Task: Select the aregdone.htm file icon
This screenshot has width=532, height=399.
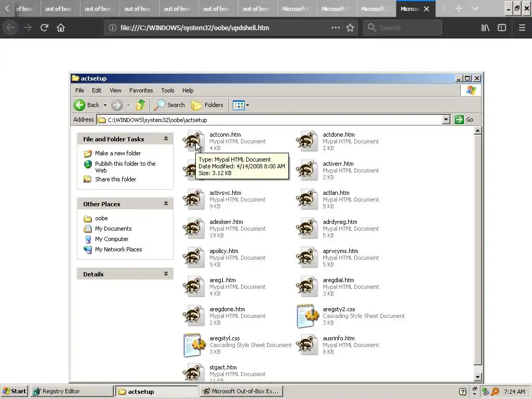Action: pos(194,316)
